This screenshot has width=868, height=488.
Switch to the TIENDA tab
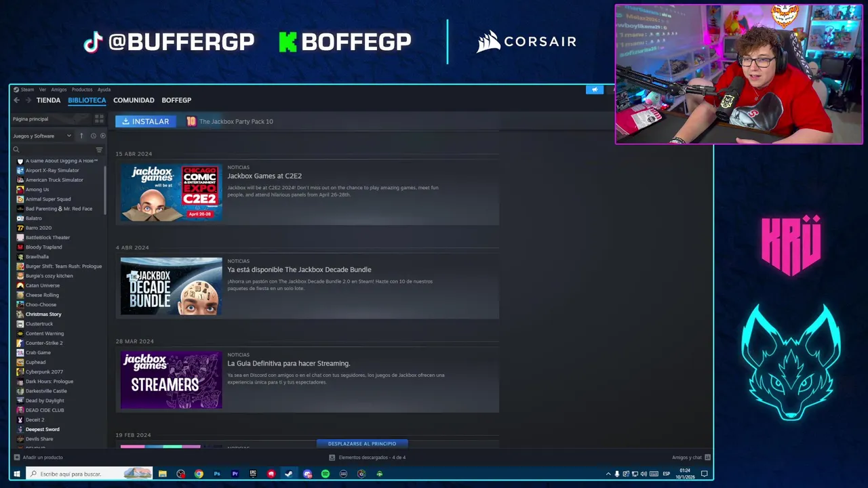coord(48,100)
